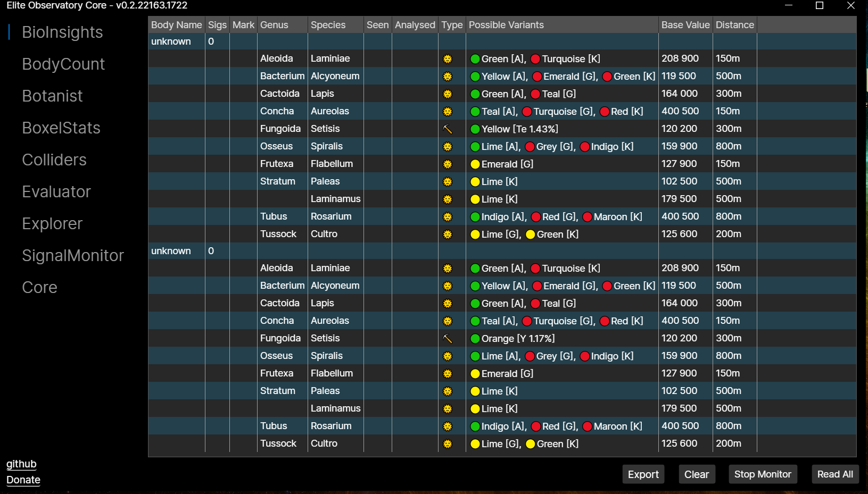Open the Evaluator tab

tap(56, 191)
